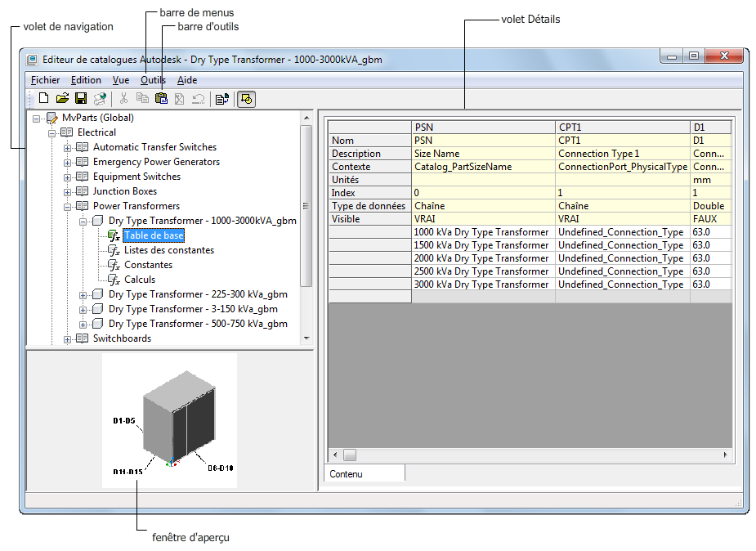Viewport: 756px width, 551px height.
Task: Click the transformer preview image
Action: tap(169, 420)
